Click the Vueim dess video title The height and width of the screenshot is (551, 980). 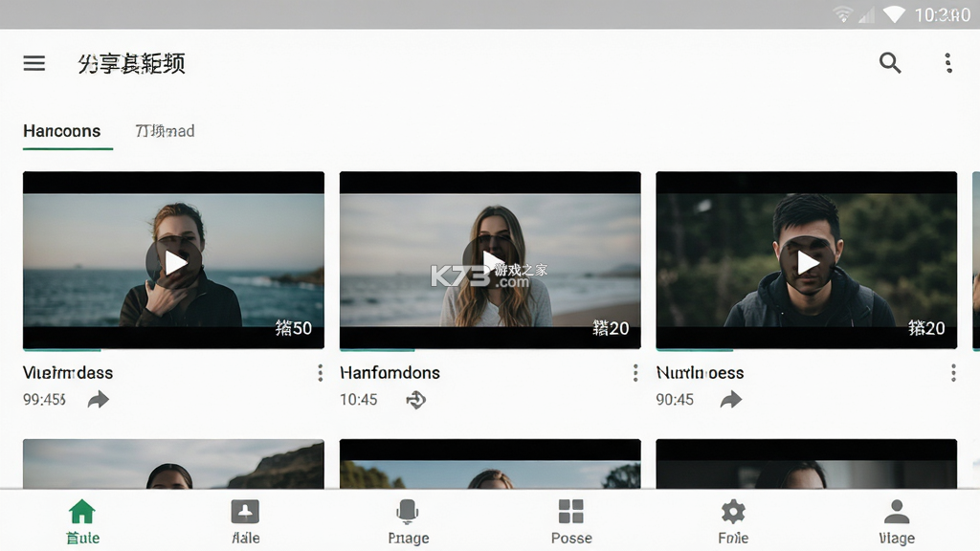[x=68, y=373]
